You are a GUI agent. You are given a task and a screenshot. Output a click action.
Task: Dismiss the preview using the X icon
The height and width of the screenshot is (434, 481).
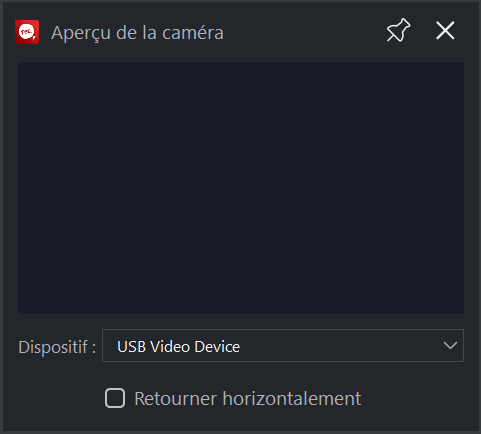tap(445, 31)
